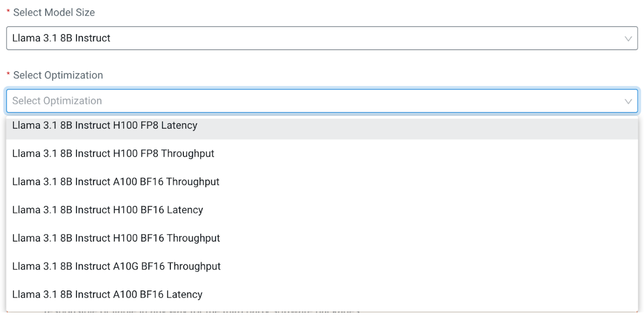Choose Llama 3.1 8B Instruct H100 BF16 Throughput
The width and height of the screenshot is (644, 320).
(x=116, y=238)
